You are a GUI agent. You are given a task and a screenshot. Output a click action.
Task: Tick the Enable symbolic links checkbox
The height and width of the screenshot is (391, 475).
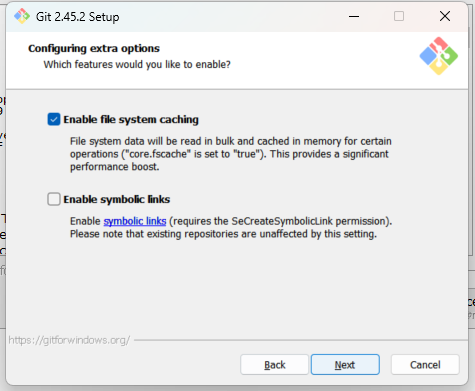coord(54,199)
